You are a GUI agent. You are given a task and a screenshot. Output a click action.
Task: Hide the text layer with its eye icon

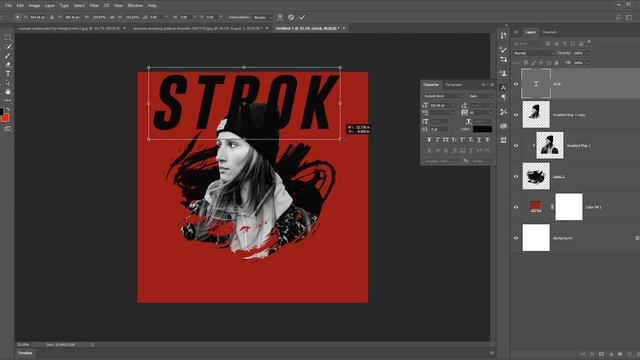point(516,84)
